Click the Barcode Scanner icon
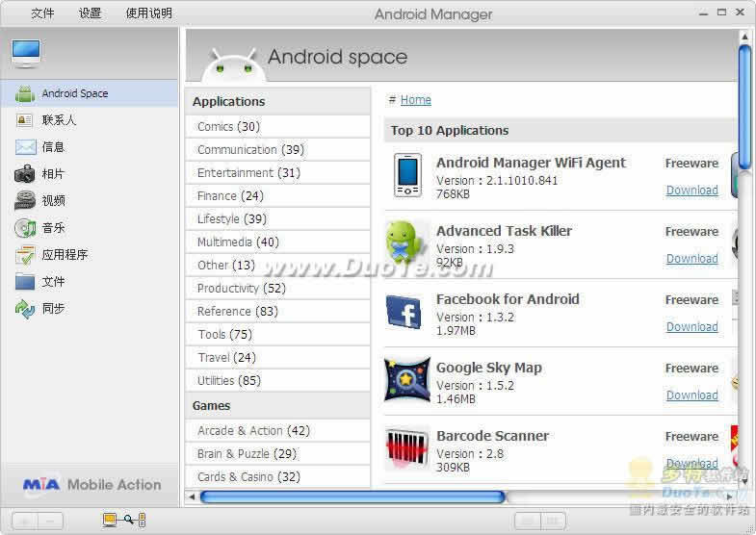This screenshot has width=756, height=535. 407,447
